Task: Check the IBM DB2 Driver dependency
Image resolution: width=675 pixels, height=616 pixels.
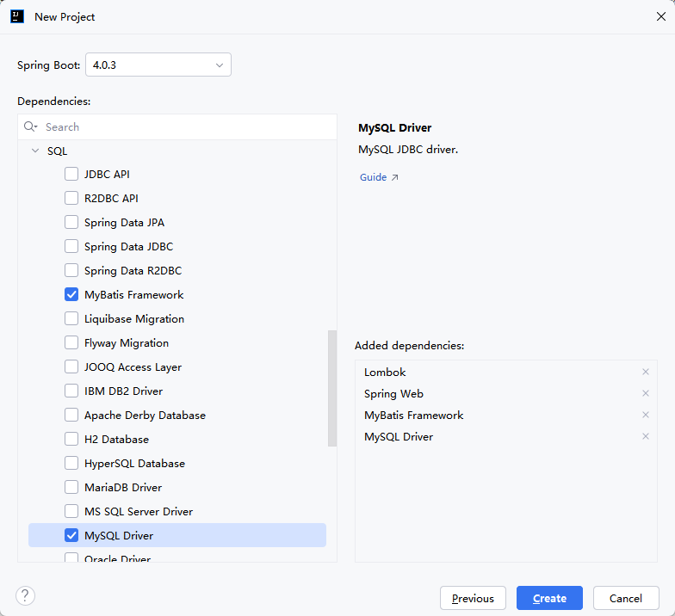Action: coord(71,391)
